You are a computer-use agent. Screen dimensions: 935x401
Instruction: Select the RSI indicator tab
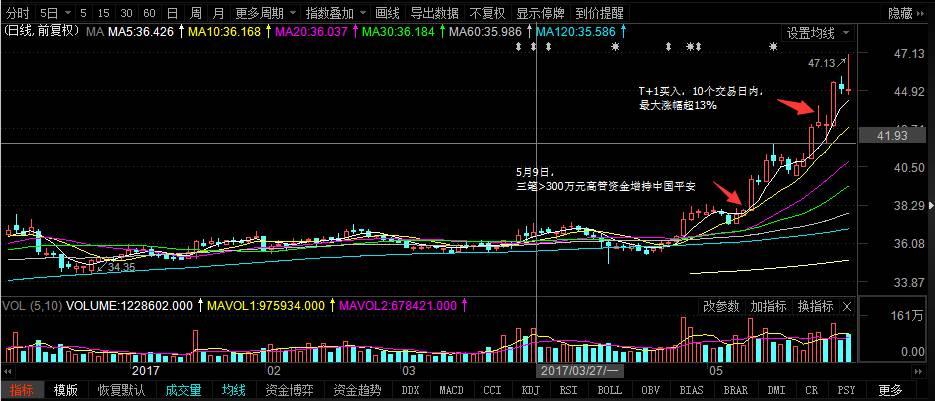coord(569,390)
